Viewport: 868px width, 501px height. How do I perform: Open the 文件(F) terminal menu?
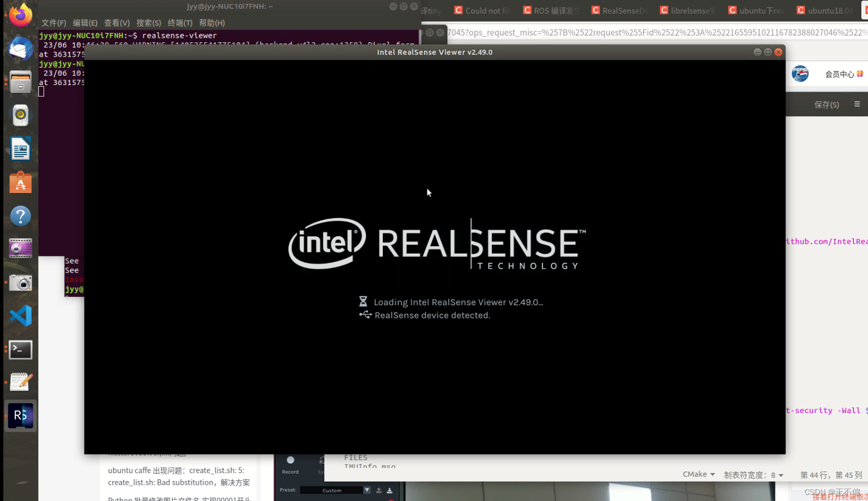pyautogui.click(x=54, y=23)
